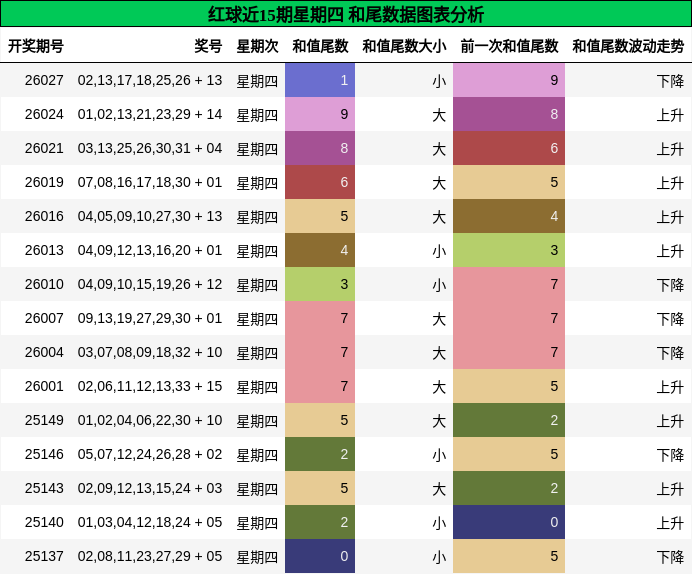This screenshot has width=692, height=574.
Task: Click issue number 26007
Action: tap(44, 318)
